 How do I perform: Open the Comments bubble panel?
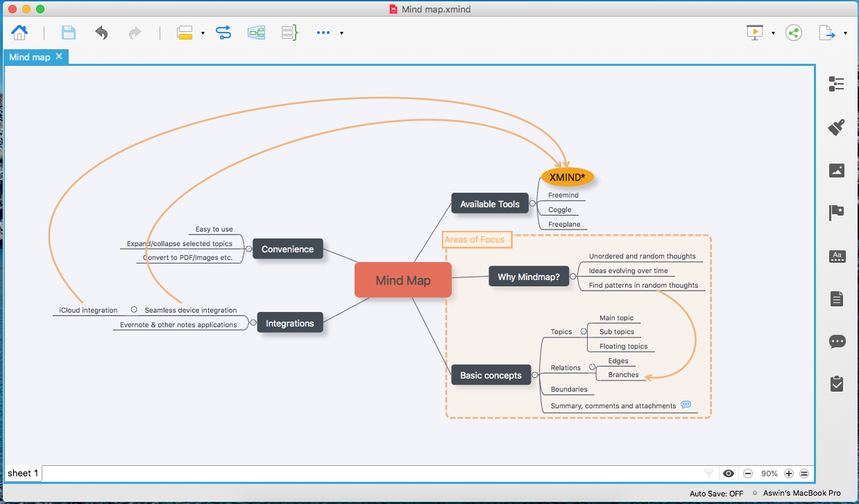point(837,341)
